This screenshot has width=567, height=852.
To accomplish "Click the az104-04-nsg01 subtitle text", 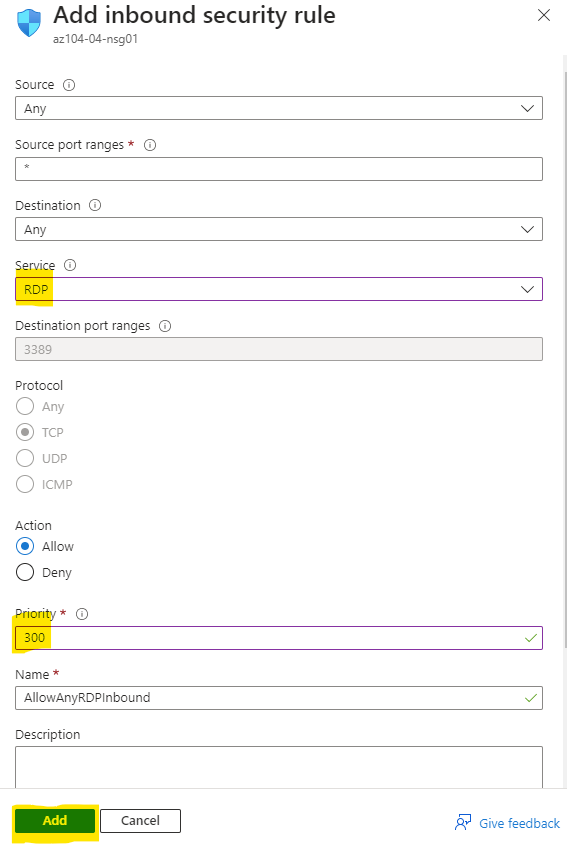I will point(95,39).
